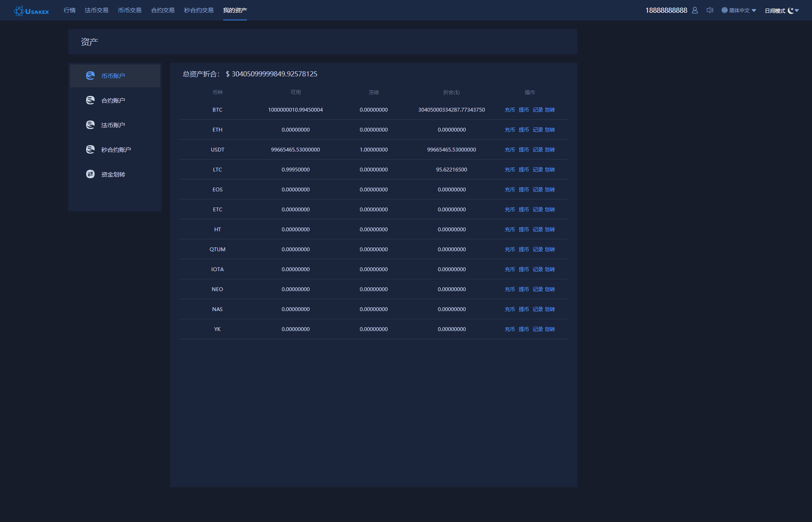Screen dimensions: 812x522
Task: Click the speaker announcement icon
Action: (x=710, y=10)
